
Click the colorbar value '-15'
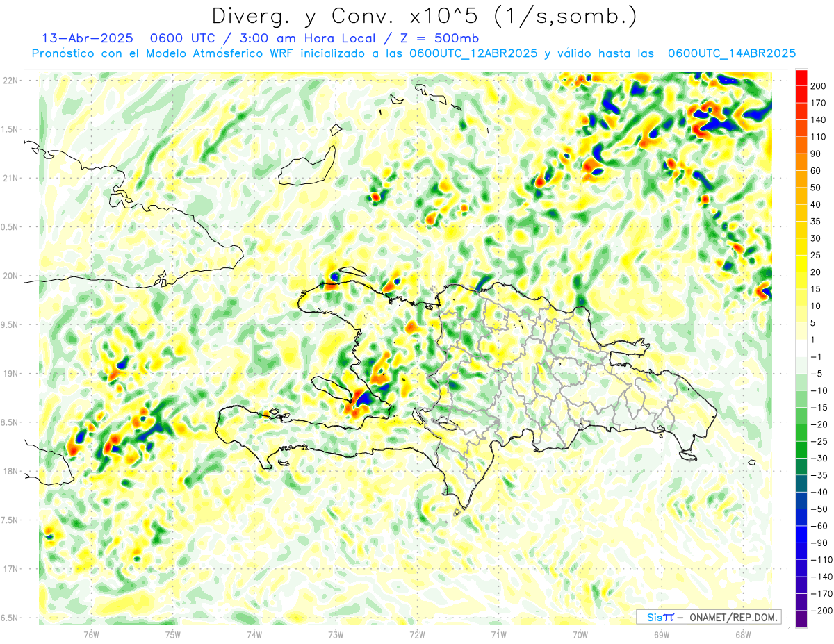819,407
